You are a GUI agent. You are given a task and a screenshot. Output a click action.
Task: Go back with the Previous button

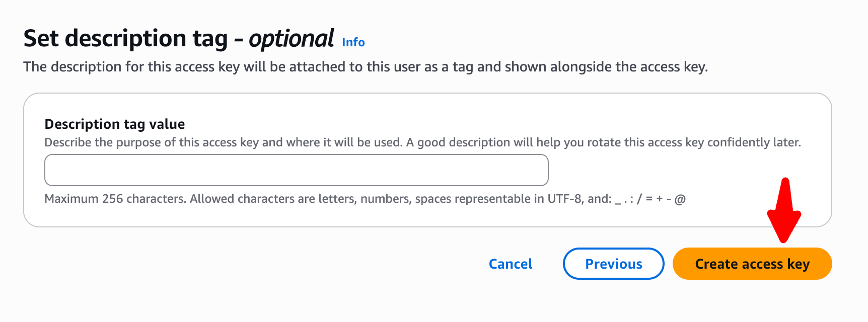tap(613, 264)
